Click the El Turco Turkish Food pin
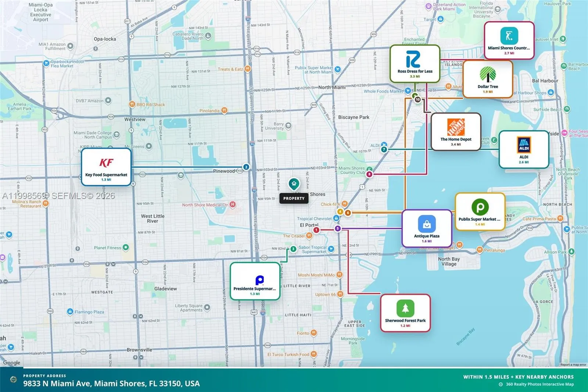588x392 pixels. [x=313, y=354]
